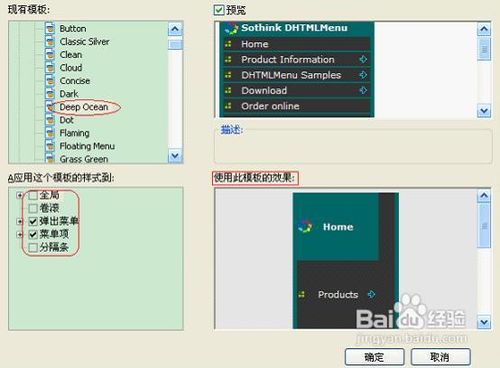
Task: Click the effect preview scroll-down arrow
Action: 484,322
